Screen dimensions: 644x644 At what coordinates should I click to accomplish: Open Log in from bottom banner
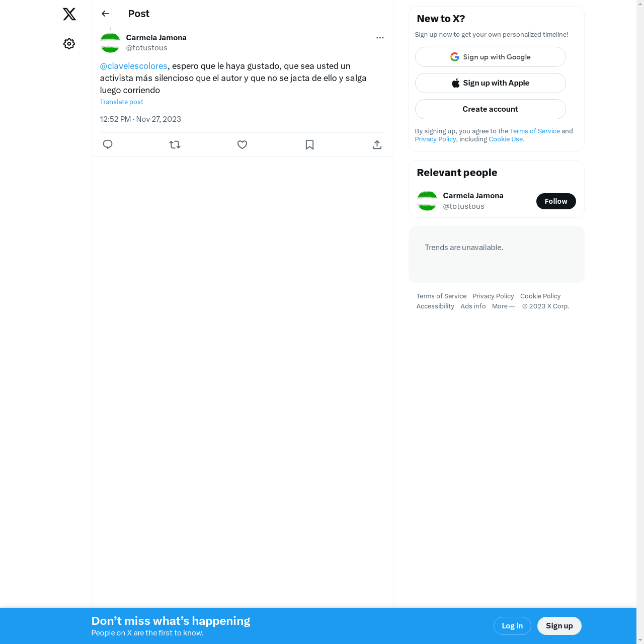tap(512, 626)
